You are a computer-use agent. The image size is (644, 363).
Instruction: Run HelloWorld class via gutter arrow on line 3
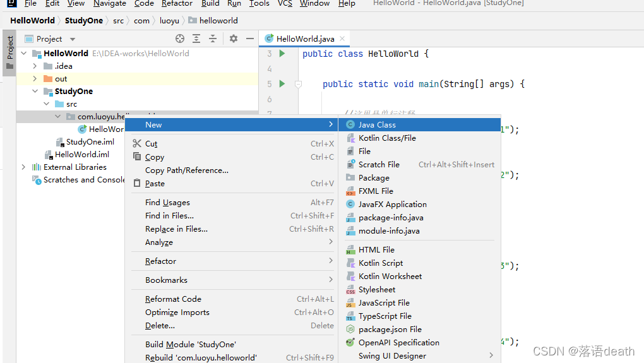coord(282,54)
